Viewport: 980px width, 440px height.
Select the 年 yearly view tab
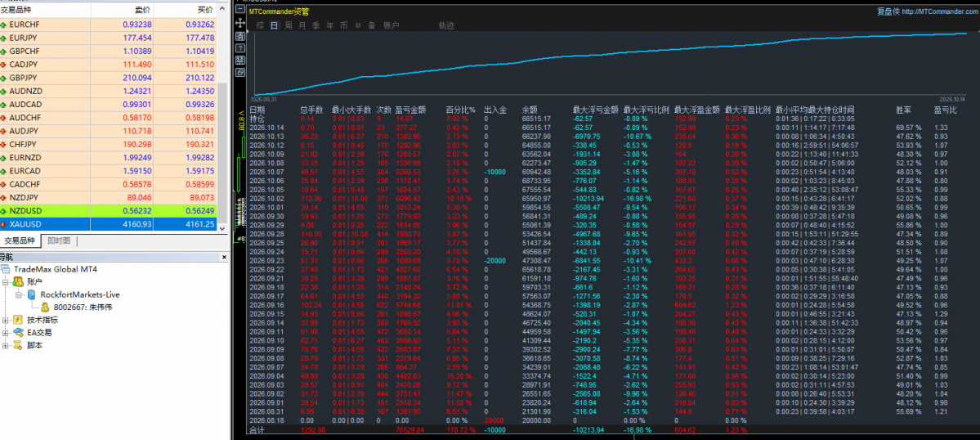pyautogui.click(x=330, y=25)
